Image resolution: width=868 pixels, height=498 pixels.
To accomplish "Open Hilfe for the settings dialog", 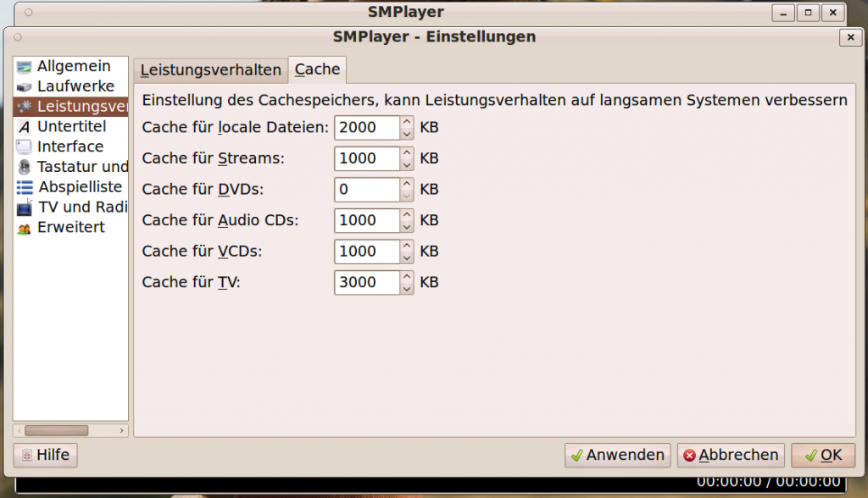I will (x=46, y=455).
